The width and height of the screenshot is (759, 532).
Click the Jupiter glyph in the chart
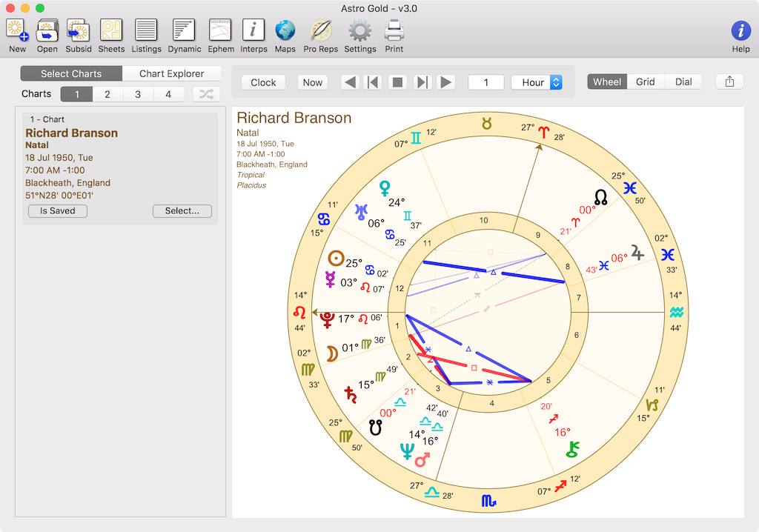pyautogui.click(x=637, y=252)
